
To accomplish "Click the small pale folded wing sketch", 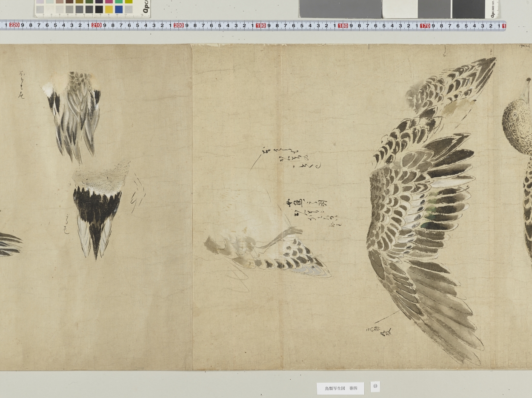I will click(267, 252).
